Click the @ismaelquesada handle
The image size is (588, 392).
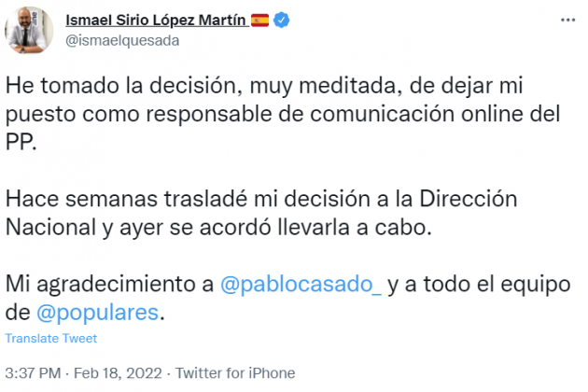click(121, 40)
